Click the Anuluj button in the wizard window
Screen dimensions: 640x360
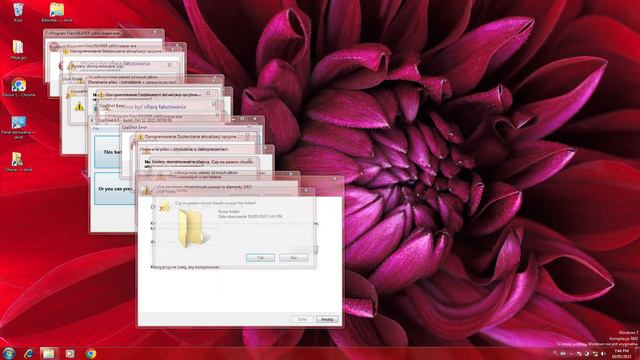pos(327,319)
